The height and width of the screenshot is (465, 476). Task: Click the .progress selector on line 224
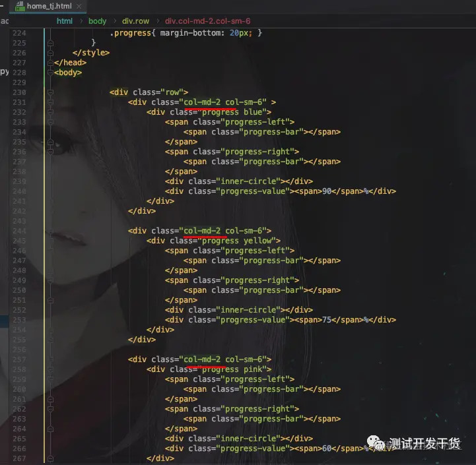pos(130,33)
